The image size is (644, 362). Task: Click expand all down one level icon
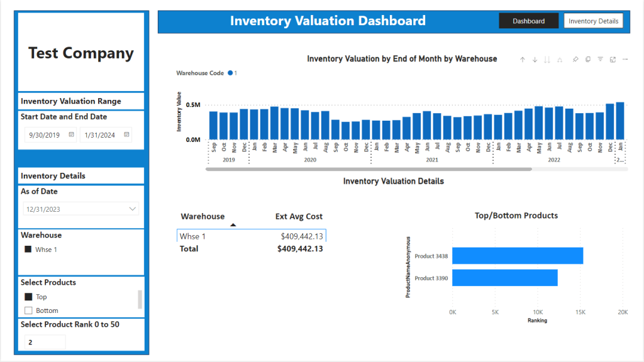point(559,60)
